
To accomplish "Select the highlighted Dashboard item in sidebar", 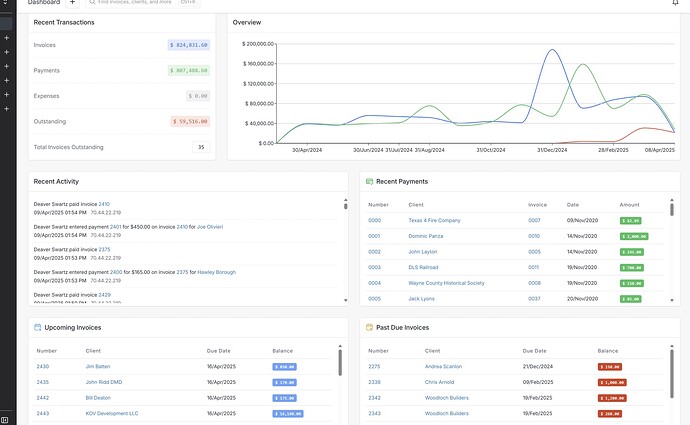I will (x=6, y=23).
